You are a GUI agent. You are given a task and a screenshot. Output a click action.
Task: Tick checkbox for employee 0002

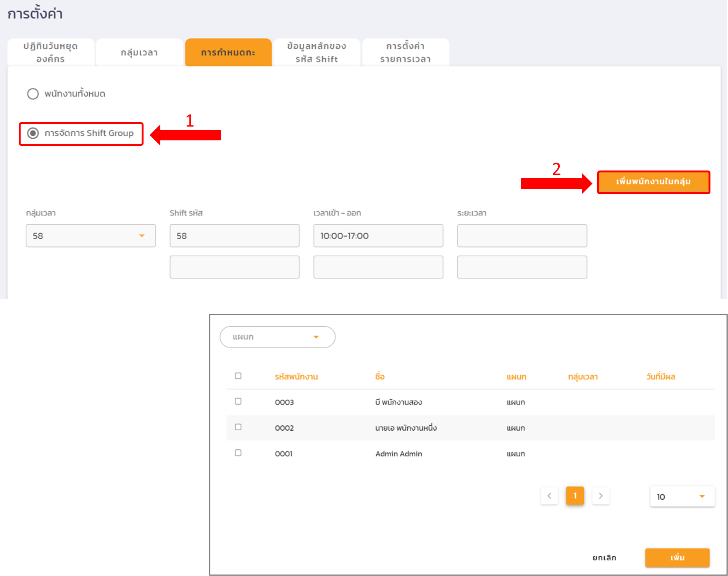(238, 427)
